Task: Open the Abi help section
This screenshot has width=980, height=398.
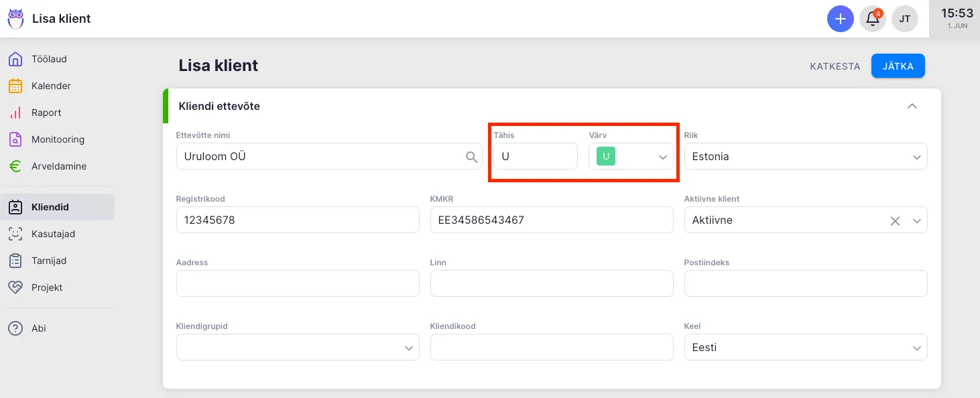Action: click(38, 328)
